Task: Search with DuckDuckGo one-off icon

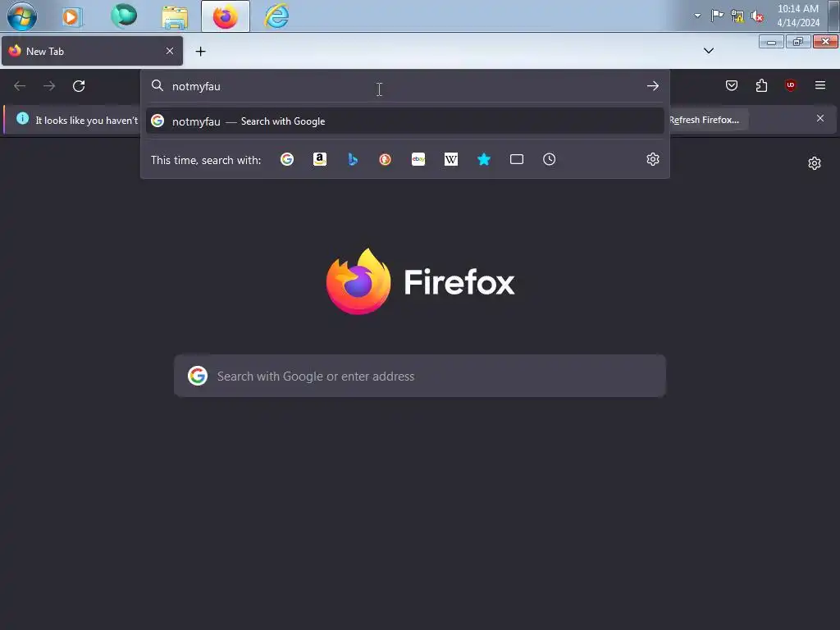Action: (x=386, y=160)
